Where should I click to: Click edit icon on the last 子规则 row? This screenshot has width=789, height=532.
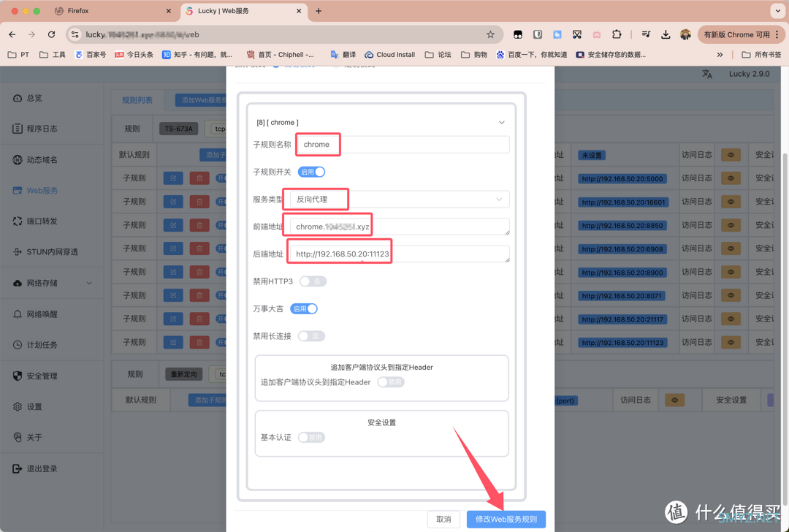pos(173,342)
